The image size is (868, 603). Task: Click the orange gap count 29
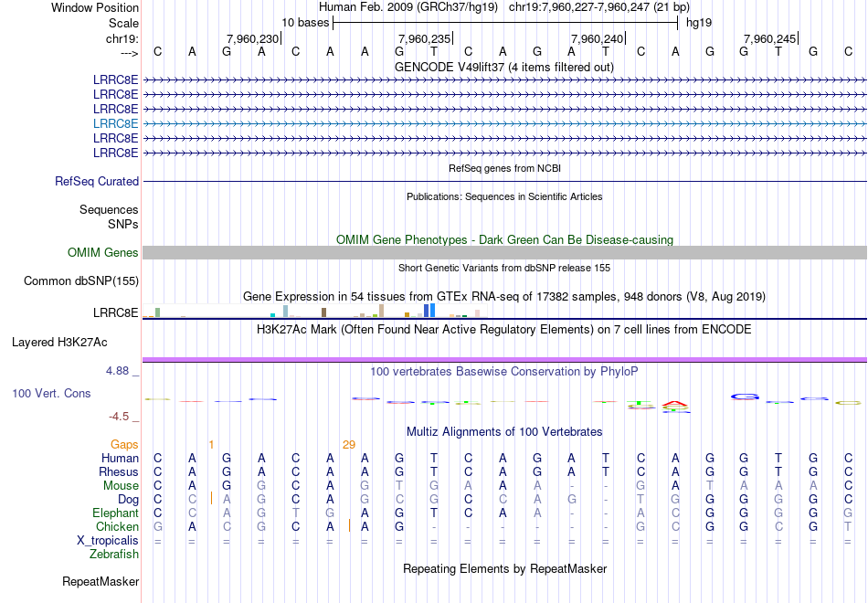tap(349, 445)
